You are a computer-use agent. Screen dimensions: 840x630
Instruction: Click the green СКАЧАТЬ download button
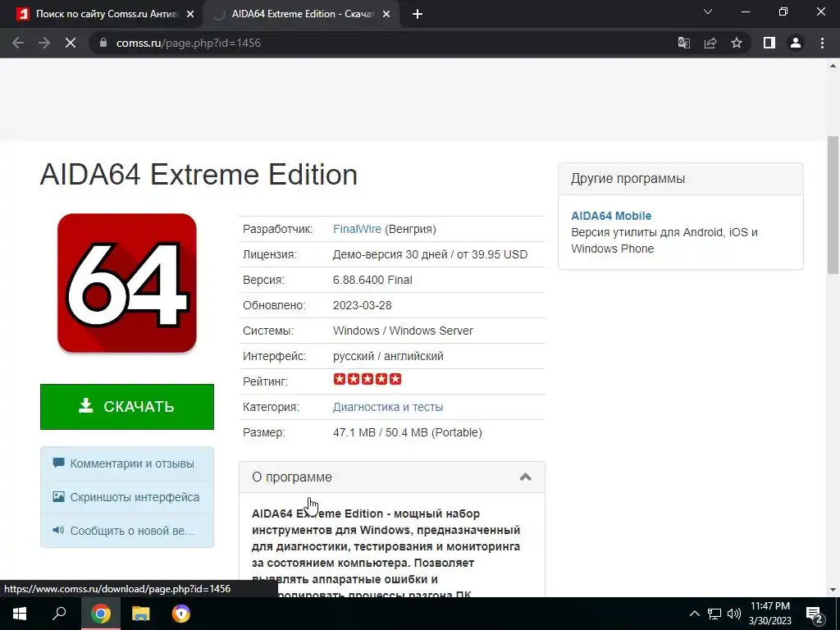[127, 407]
